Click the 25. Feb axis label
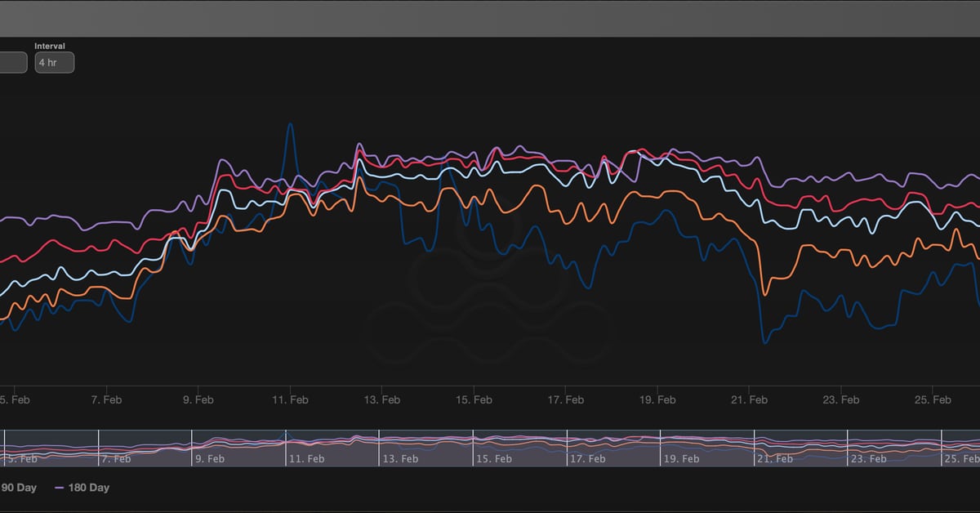Image resolution: width=980 pixels, height=513 pixels. pos(933,399)
